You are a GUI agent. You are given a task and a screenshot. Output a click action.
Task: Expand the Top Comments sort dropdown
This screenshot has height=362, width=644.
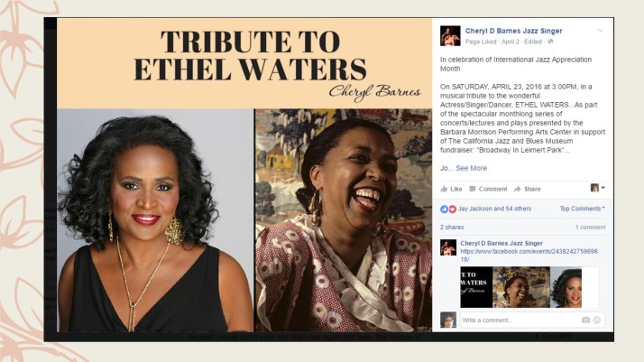[582, 209]
